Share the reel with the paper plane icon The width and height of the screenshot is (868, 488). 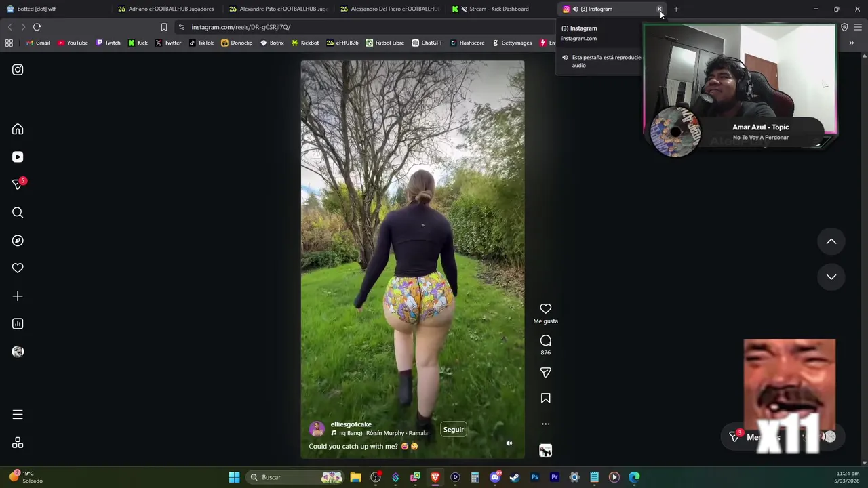tap(545, 373)
